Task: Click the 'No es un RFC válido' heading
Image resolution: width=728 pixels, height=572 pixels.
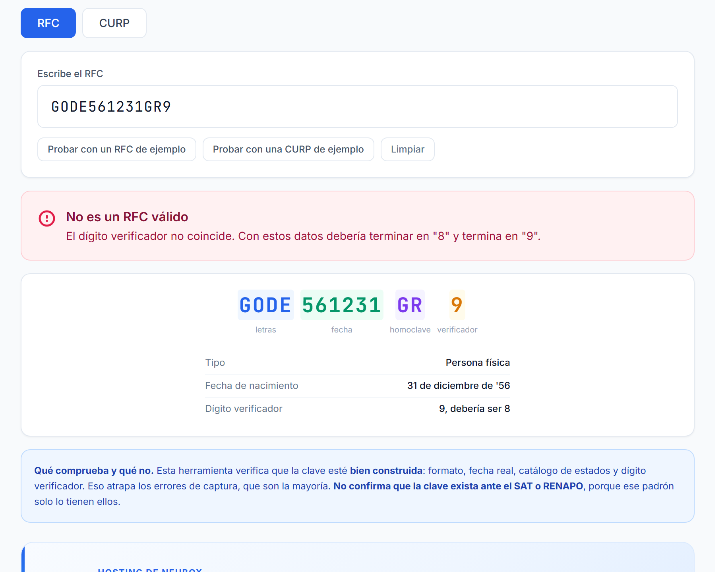Action: pos(127,217)
